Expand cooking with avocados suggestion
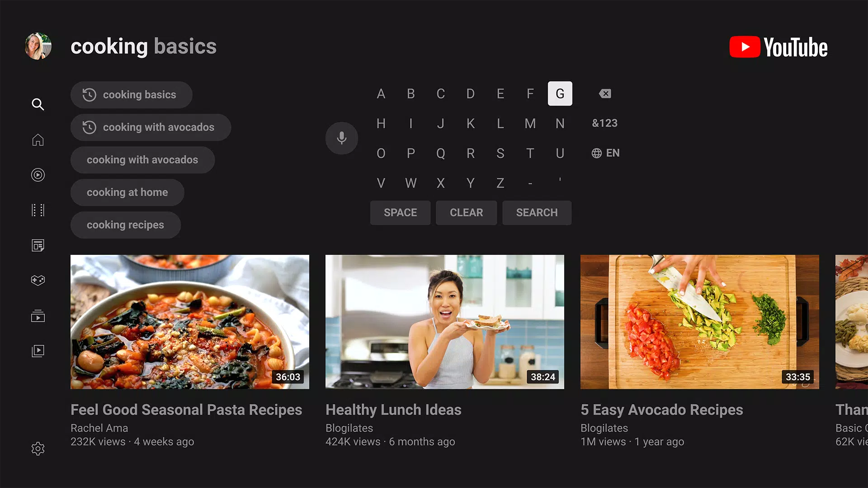This screenshot has width=868, height=488. point(150,127)
